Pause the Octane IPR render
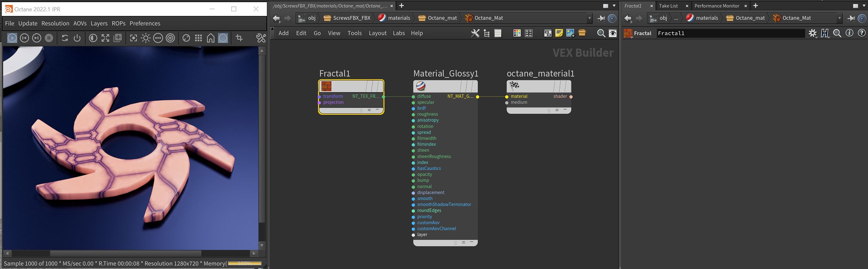Image resolution: width=868 pixels, height=269 pixels. tap(49, 38)
